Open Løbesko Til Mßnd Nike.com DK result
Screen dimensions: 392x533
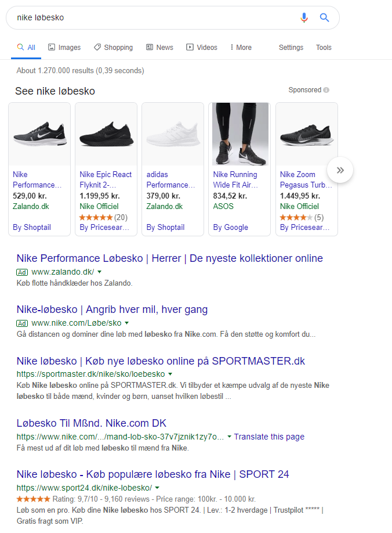92,423
